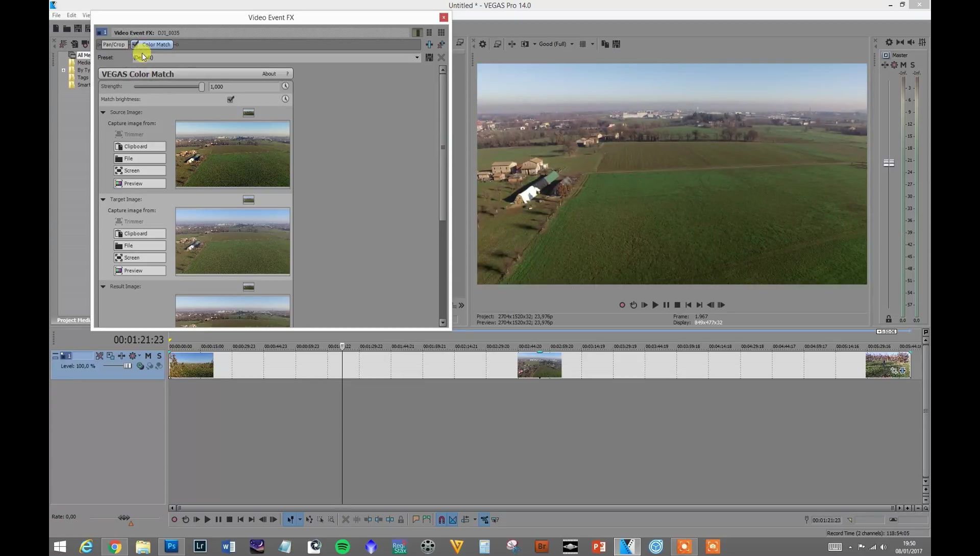The image size is (980, 556).
Task: Animate Match brightness clock icon
Action: [x=285, y=99]
